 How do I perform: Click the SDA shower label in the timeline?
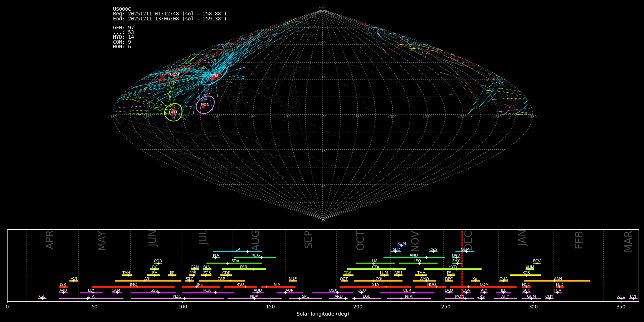[x=235, y=261]
